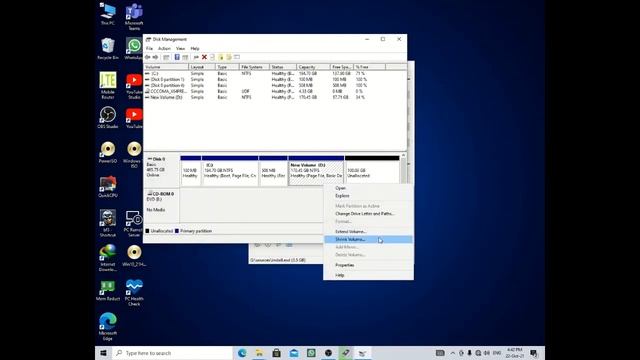The height and width of the screenshot is (360, 640).
Task: Click the Mem Reduct desktop icon
Action: pyautogui.click(x=108, y=290)
